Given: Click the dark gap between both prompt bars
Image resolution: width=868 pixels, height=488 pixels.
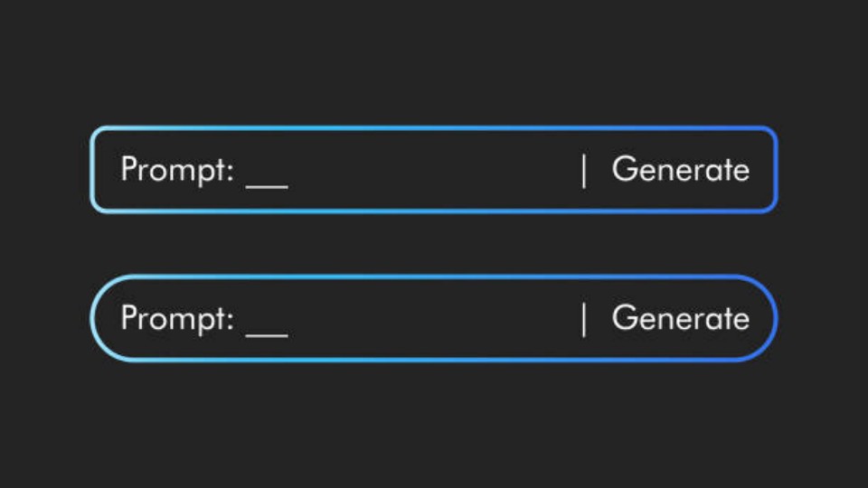Looking at the screenshot, I should (x=434, y=244).
